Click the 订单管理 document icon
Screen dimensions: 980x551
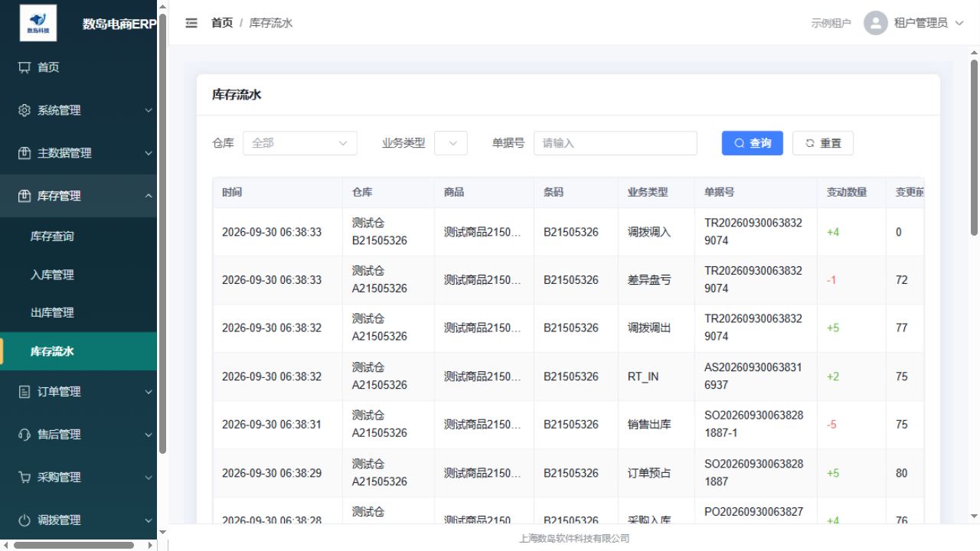pos(24,392)
